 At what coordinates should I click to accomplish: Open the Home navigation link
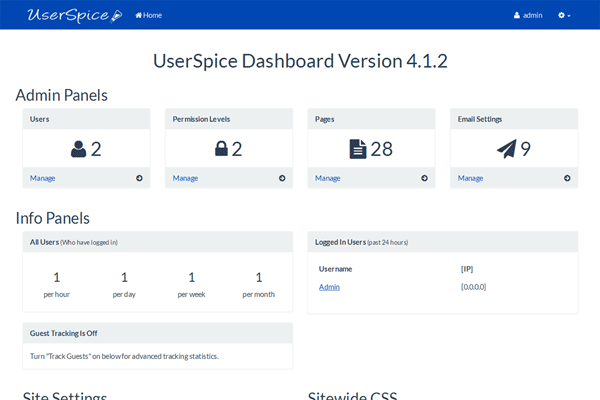pos(148,15)
